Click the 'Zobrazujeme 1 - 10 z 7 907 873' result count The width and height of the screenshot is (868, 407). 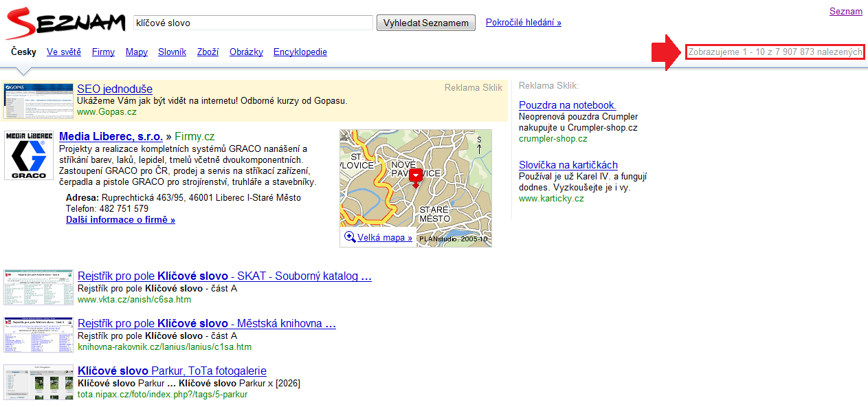(x=775, y=52)
